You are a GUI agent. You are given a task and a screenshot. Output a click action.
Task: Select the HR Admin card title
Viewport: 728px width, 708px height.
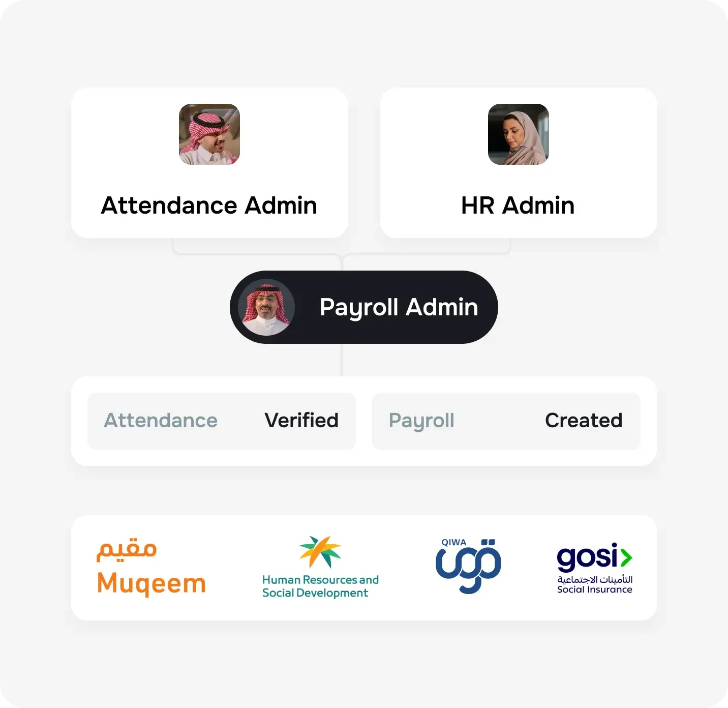click(518, 205)
